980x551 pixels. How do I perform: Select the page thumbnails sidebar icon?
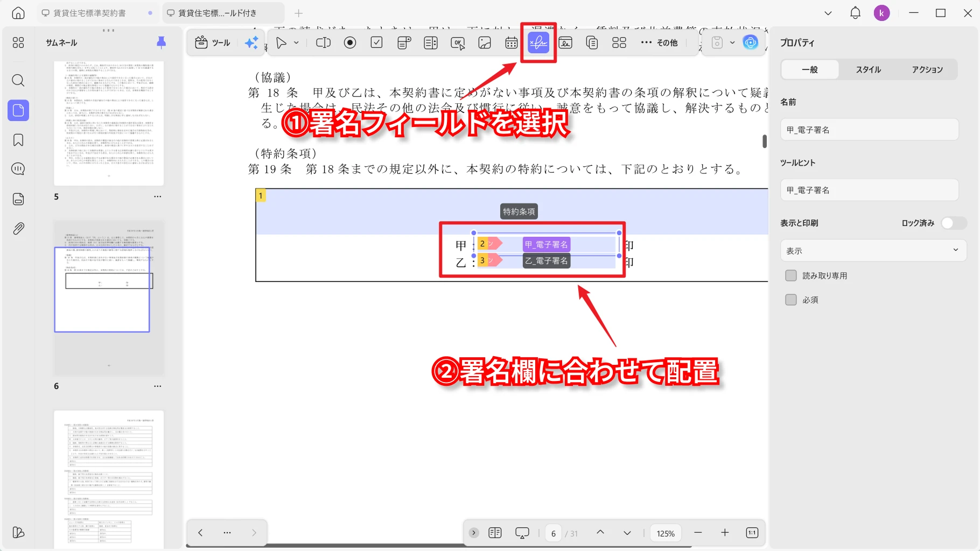tap(18, 110)
